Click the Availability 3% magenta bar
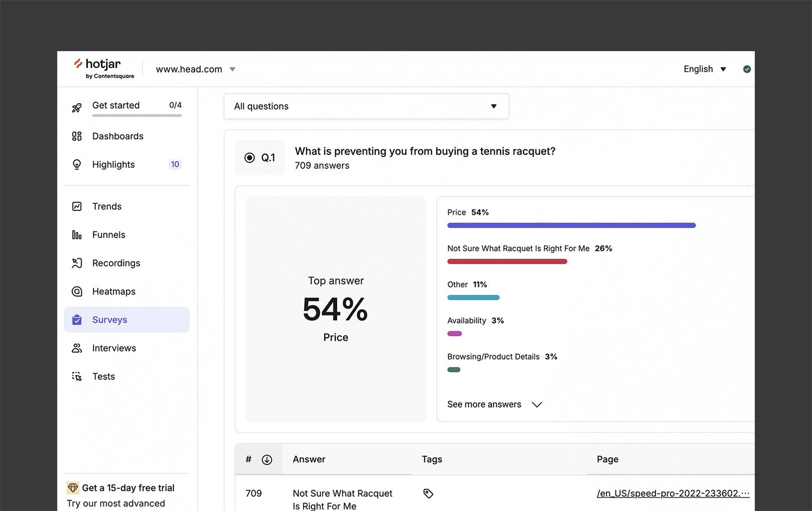 [455, 334]
